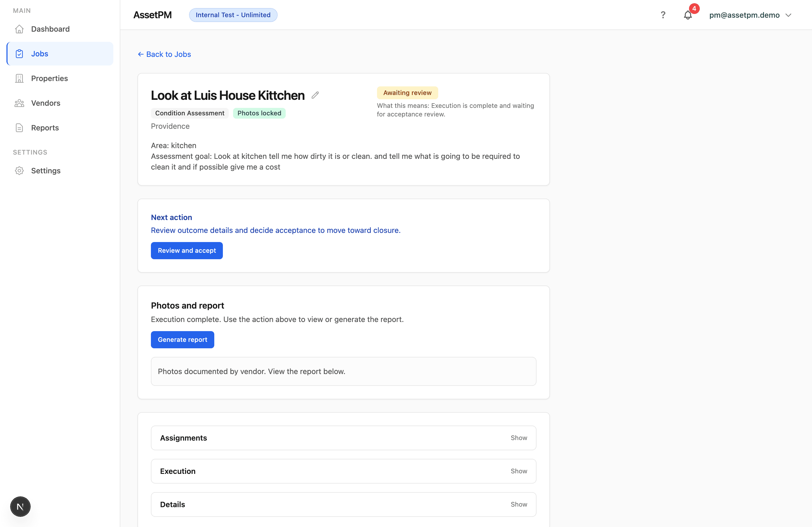812x527 pixels.
Task: Click the Settings gear icon
Action: pyautogui.click(x=19, y=171)
